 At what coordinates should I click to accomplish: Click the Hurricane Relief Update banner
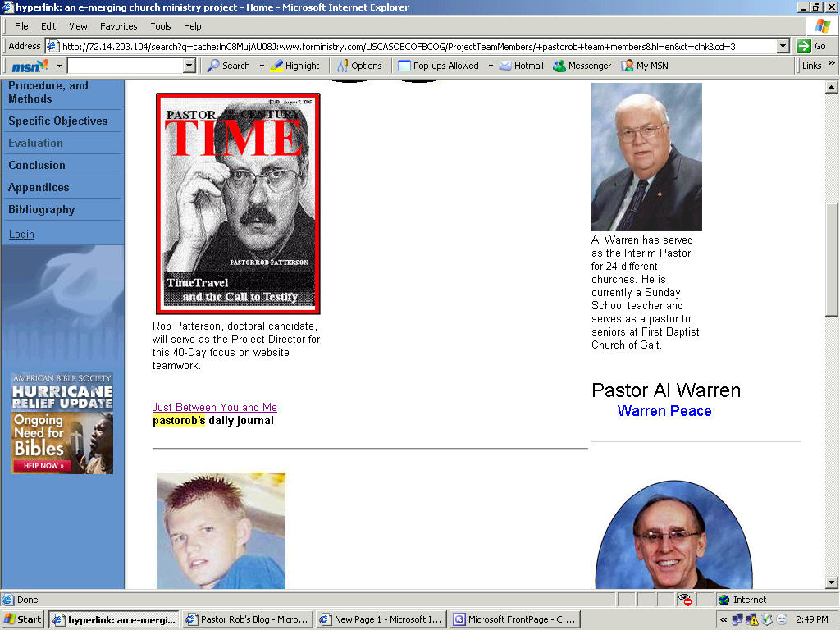[x=62, y=423]
